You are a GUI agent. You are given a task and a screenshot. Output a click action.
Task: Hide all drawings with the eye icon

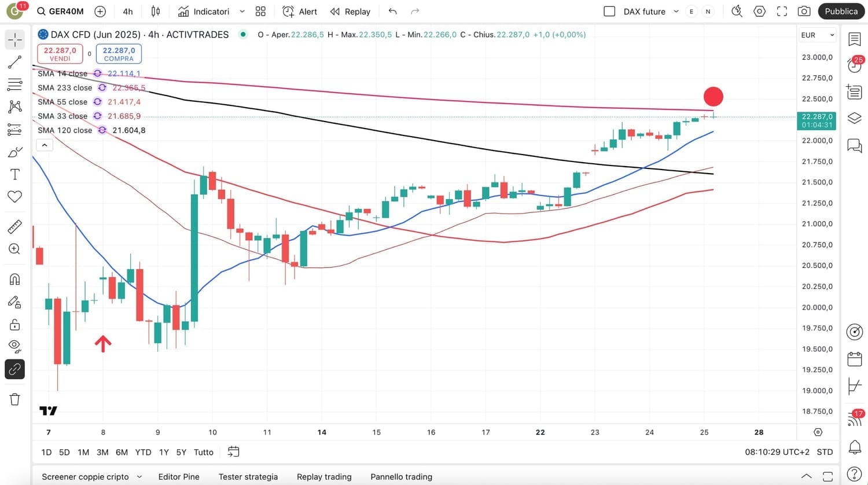[x=14, y=346]
